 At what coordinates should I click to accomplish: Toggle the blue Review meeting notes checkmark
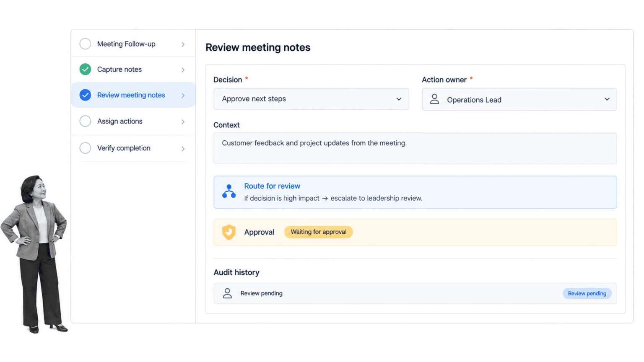tap(85, 95)
